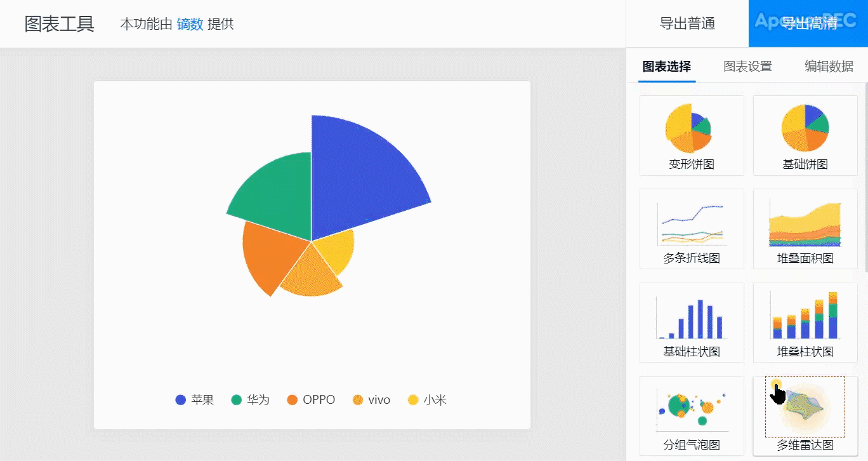This screenshot has width=868, height=461.
Task: Click the blue 导出高清 button
Action: 808,24
